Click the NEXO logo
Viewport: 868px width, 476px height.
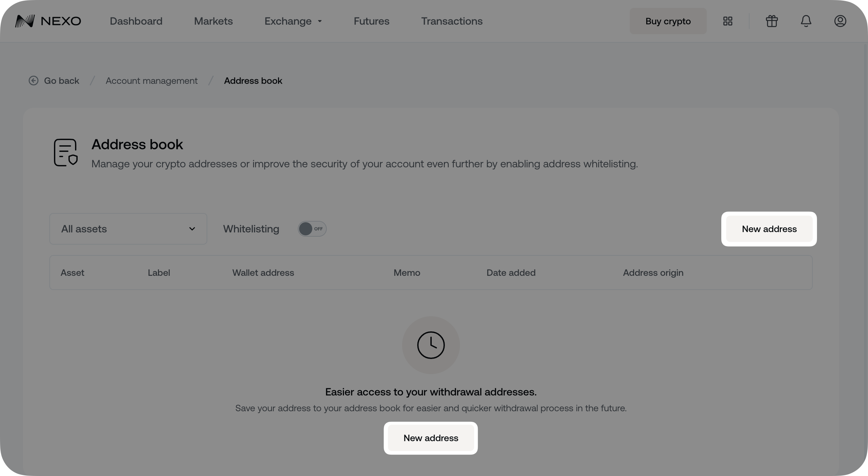(x=48, y=21)
